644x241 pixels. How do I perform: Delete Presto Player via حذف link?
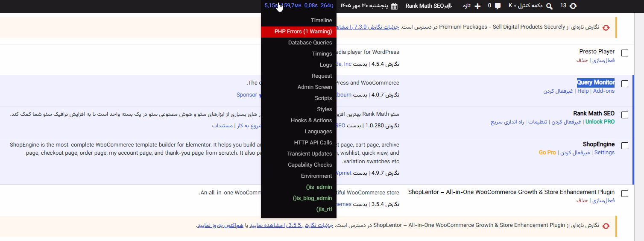coord(582,60)
